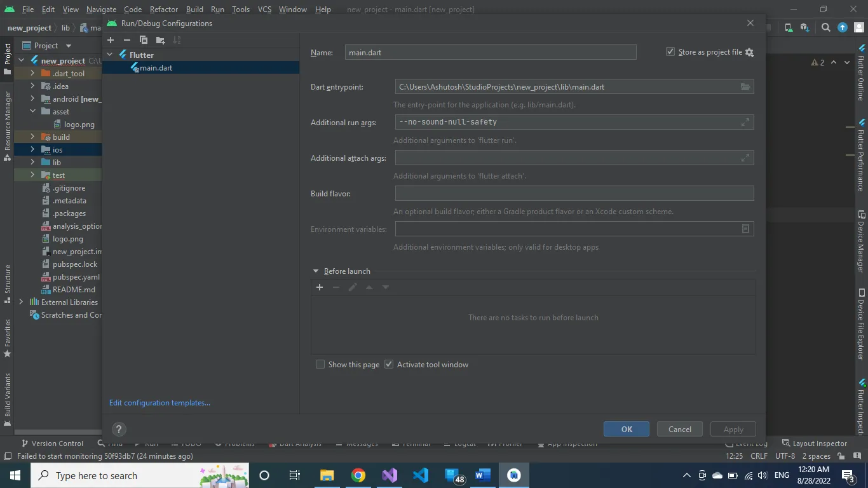Expand the Additional attach args field editor
The image size is (868, 488).
point(745,158)
